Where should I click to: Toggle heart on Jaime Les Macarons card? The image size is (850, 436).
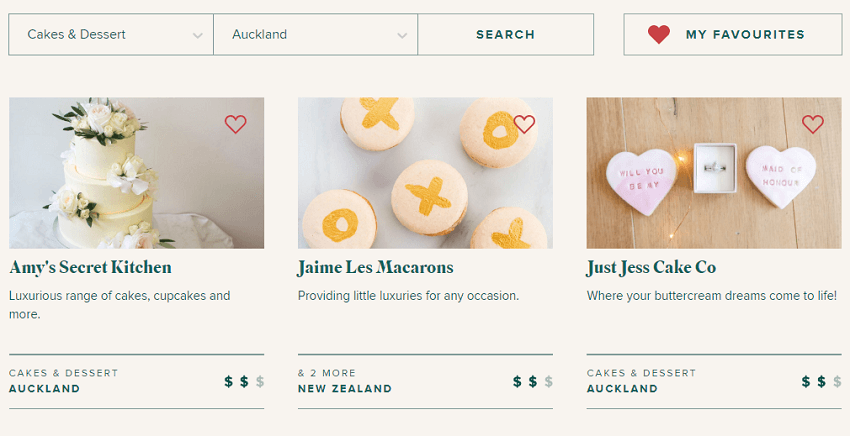524,125
